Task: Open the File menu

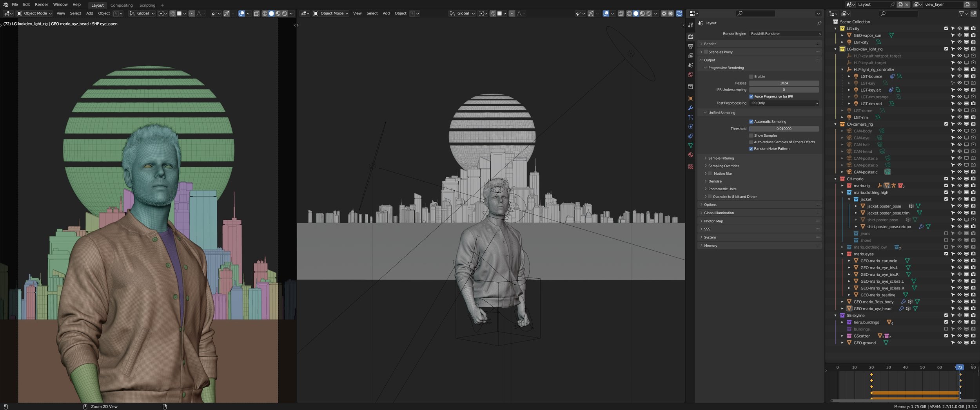Action: pyautogui.click(x=15, y=5)
